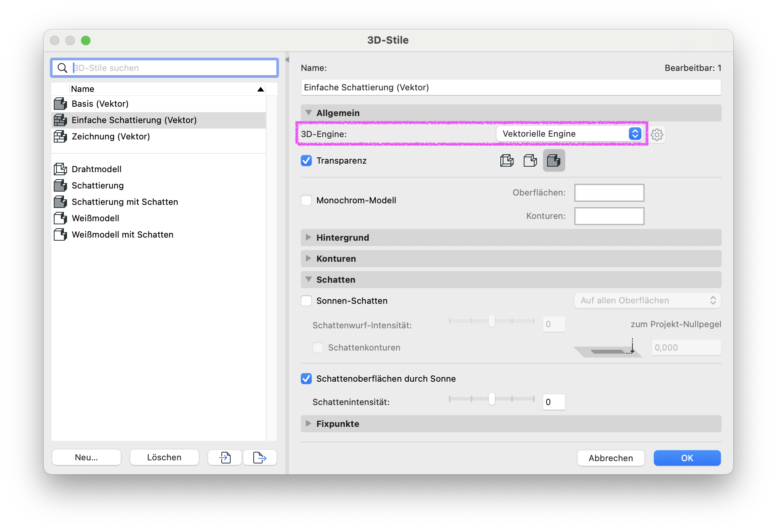
Task: Select Einfache Schattierung (Vektor) in list
Action: point(159,120)
